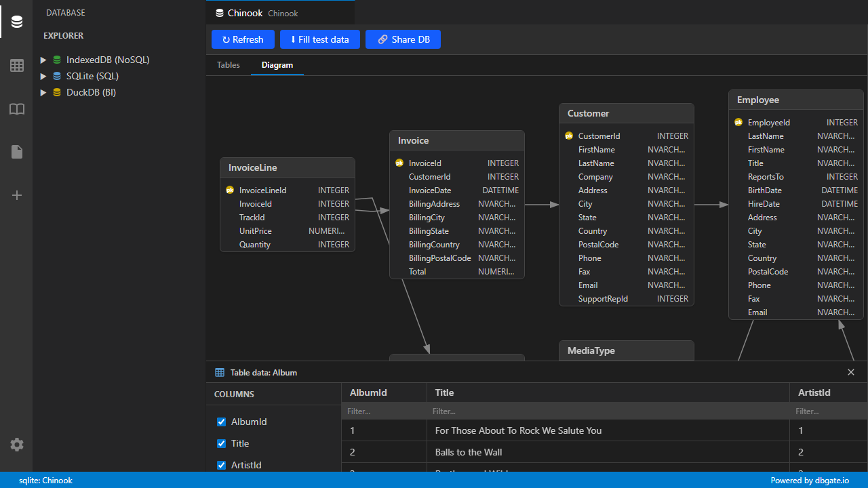Viewport: 868px width, 488px height.
Task: Expand the SQLite (SQL) connection
Action: point(43,76)
